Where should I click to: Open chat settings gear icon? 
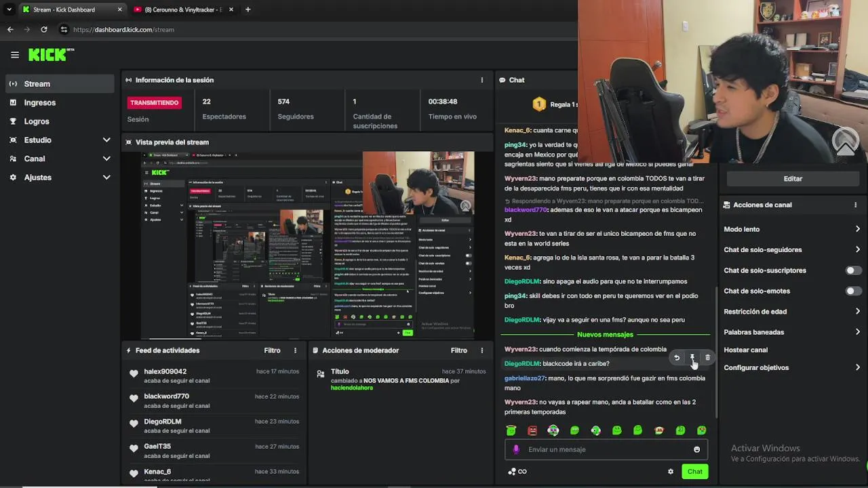(671, 472)
